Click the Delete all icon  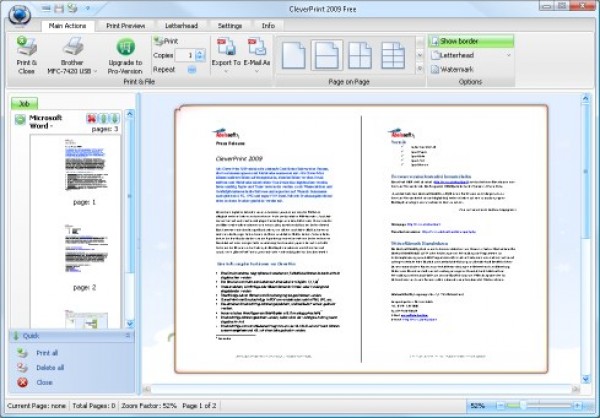(22, 367)
